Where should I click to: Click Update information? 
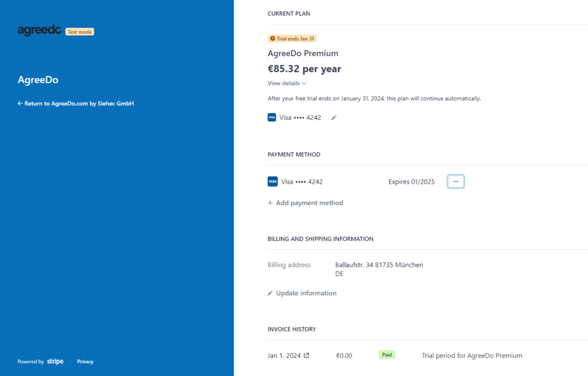click(302, 293)
